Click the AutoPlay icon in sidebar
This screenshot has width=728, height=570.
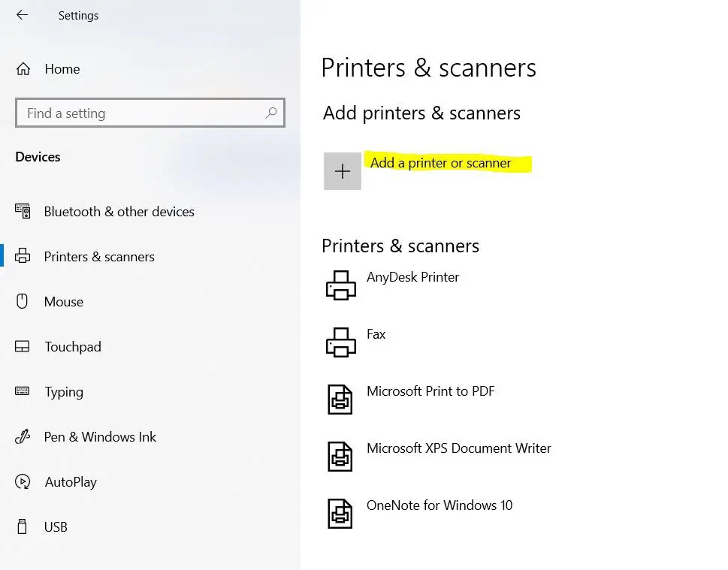(x=23, y=482)
